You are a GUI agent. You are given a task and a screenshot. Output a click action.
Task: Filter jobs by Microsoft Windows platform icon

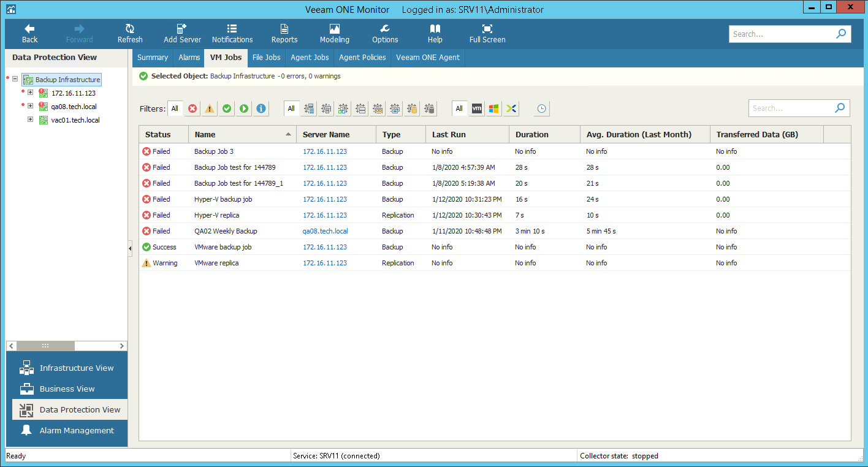[493, 108]
